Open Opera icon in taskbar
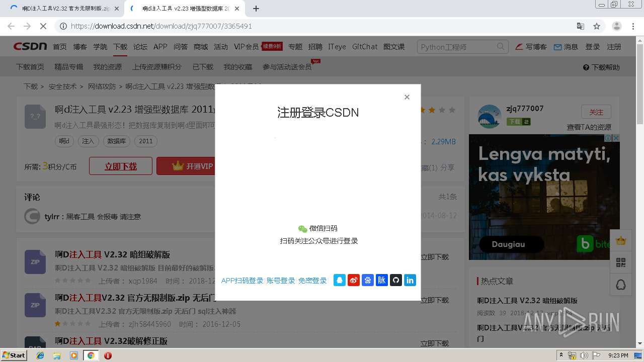The height and width of the screenshot is (362, 644). (108, 355)
